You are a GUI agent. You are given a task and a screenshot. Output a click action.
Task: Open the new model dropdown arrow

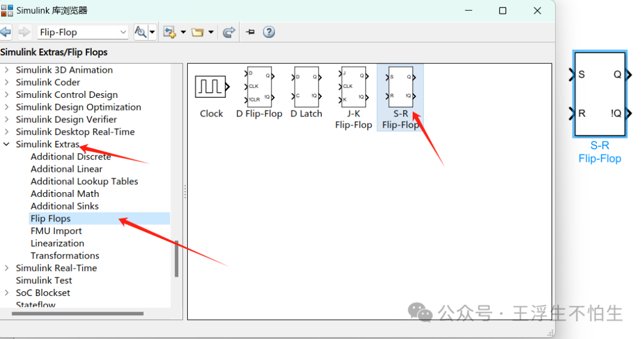183,32
